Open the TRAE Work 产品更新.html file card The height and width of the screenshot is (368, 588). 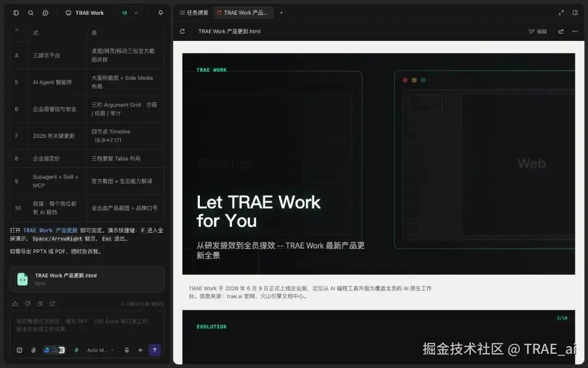(87, 279)
